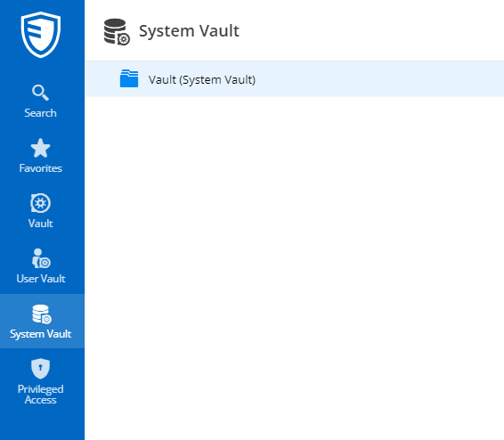
Task: Open Privileged Access shield icon
Action: (40, 369)
